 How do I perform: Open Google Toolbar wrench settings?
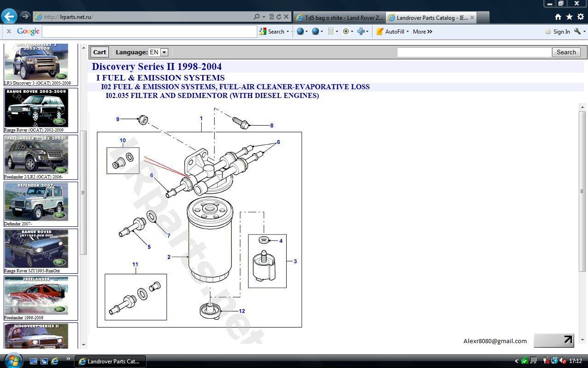(x=577, y=31)
